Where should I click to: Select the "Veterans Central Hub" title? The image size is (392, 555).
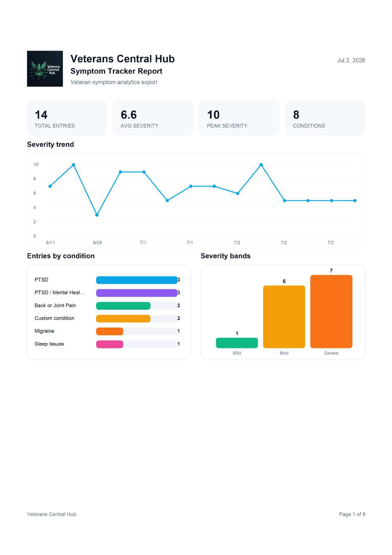click(122, 59)
